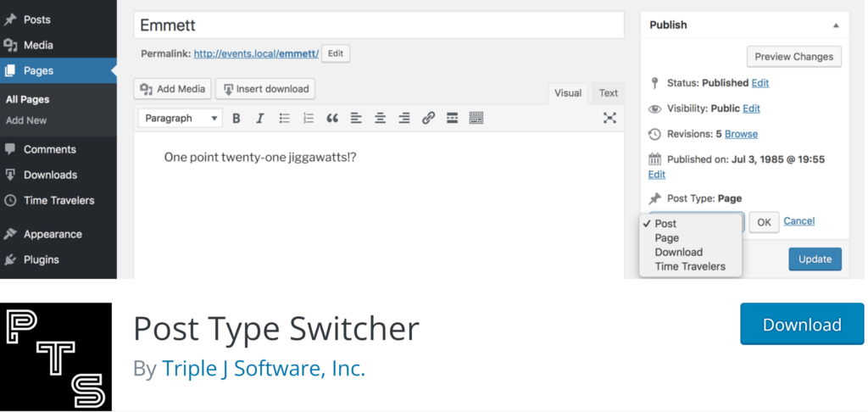
Task: Edit the published date link
Action: click(x=657, y=175)
